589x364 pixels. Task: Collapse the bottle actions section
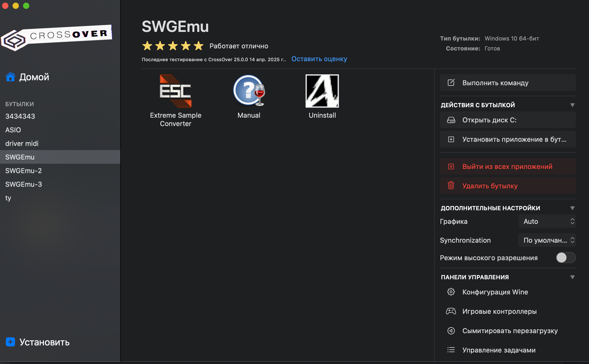572,105
